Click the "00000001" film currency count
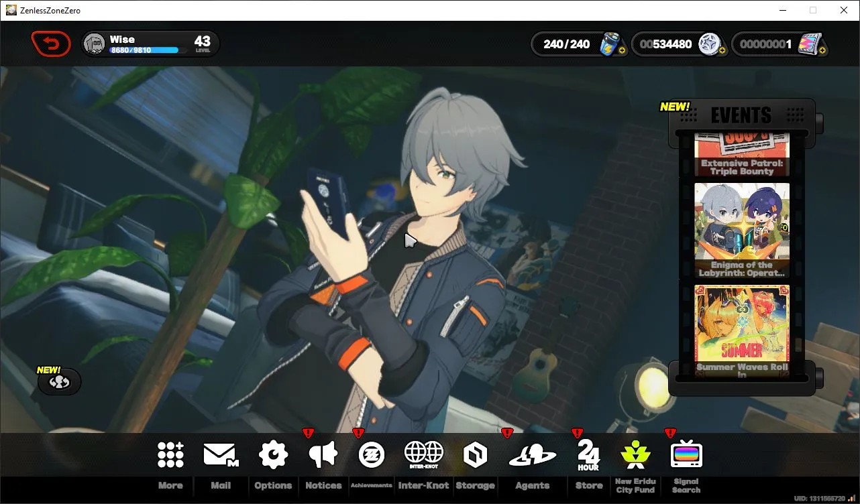This screenshot has height=504, width=860. (766, 44)
